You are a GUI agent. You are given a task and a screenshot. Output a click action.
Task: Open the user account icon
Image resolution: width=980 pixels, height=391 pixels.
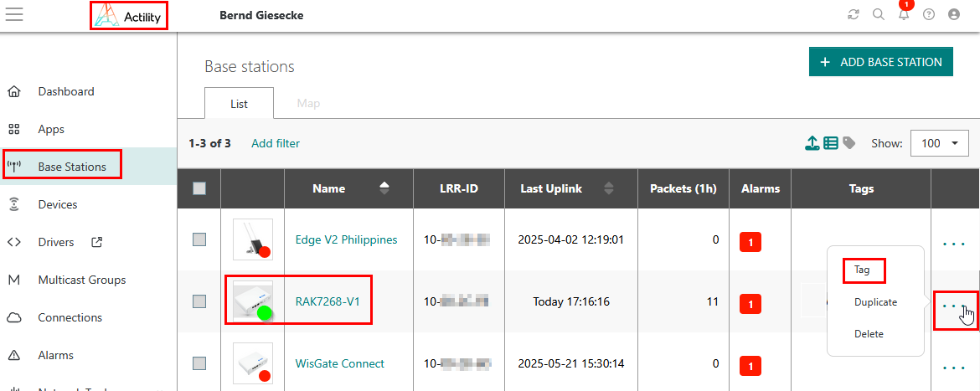pos(954,14)
